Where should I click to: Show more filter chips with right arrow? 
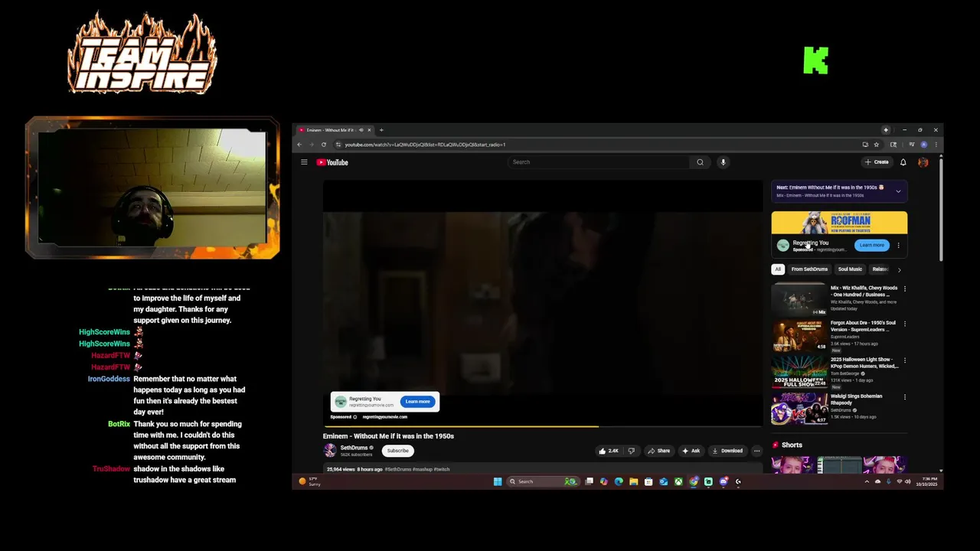click(900, 269)
